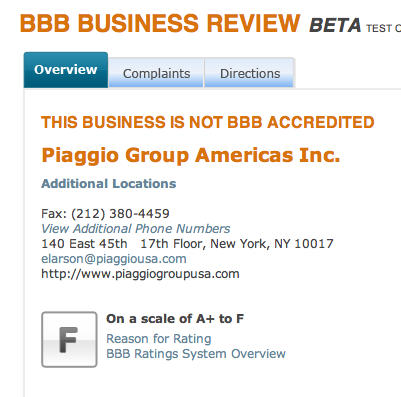The width and height of the screenshot is (401, 397).
Task: Click the piaggiogroupusa.com website URL
Action: coord(140,274)
